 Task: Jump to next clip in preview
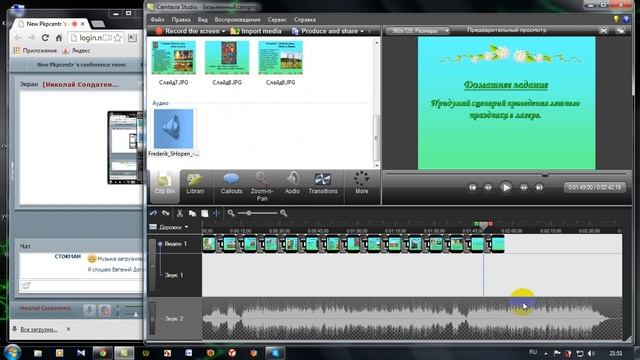pyautogui.click(x=539, y=187)
